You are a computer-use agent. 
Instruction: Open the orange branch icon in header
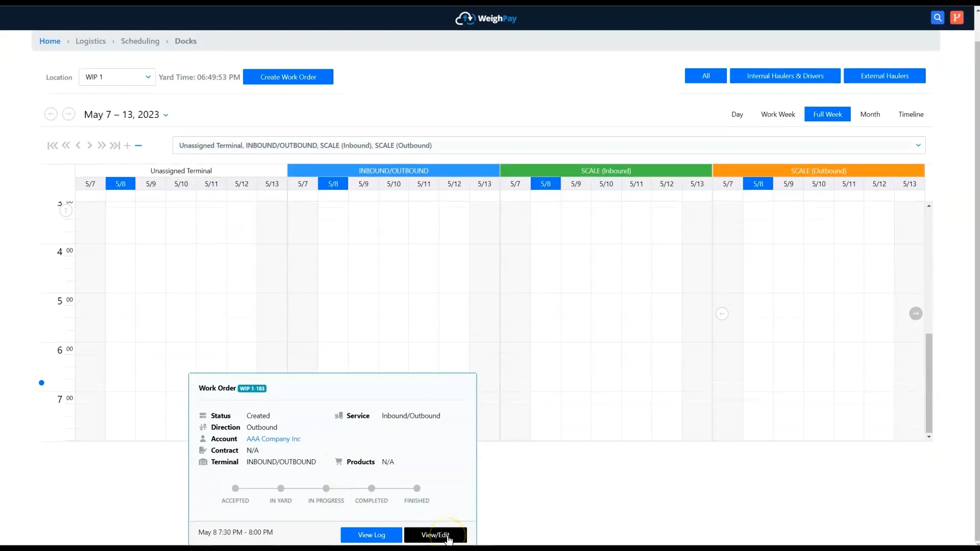[957, 18]
